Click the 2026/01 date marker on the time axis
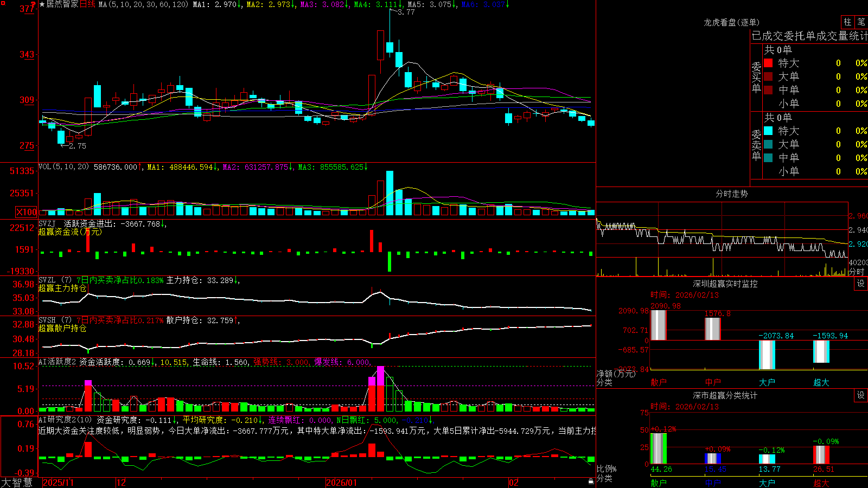This screenshot has height=488, width=868. [x=342, y=483]
